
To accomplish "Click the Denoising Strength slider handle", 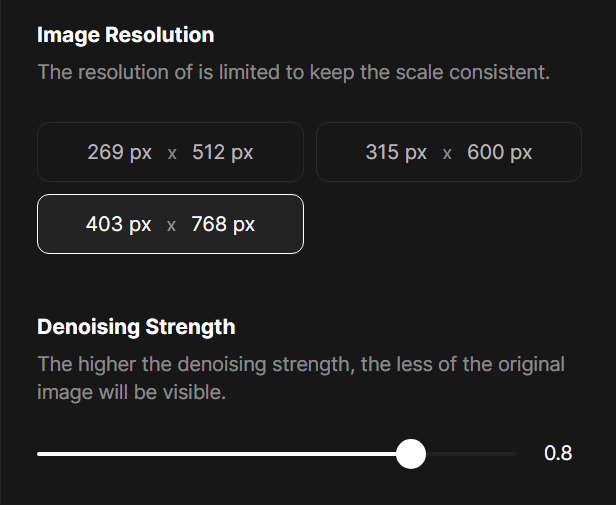I will pyautogui.click(x=410, y=454).
